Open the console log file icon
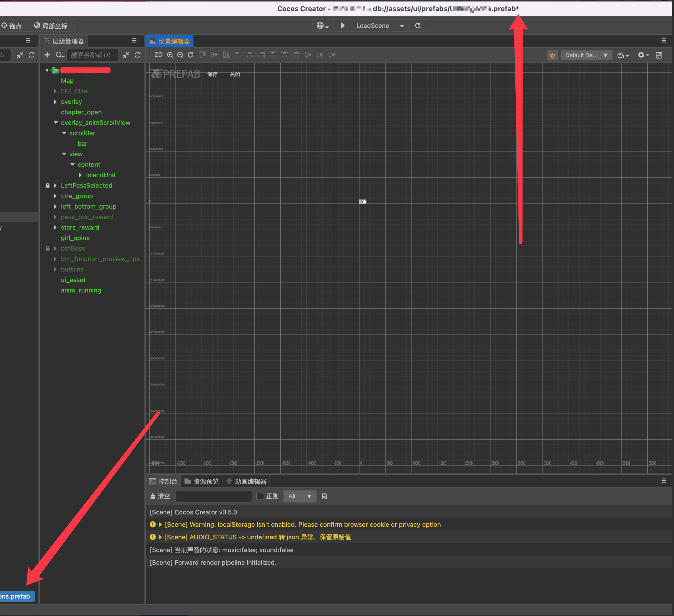Image resolution: width=674 pixels, height=616 pixels. (x=324, y=496)
